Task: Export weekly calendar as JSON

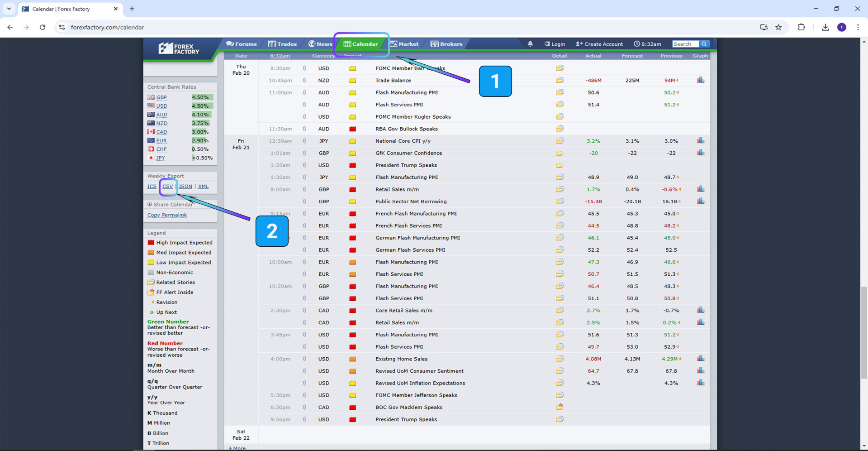Action: pos(185,187)
